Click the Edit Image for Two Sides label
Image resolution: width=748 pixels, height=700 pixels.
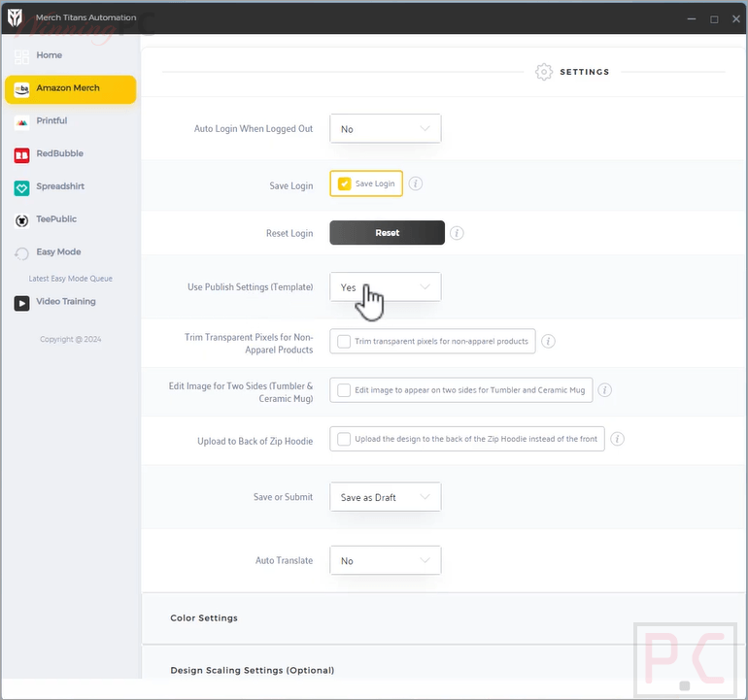click(x=241, y=392)
